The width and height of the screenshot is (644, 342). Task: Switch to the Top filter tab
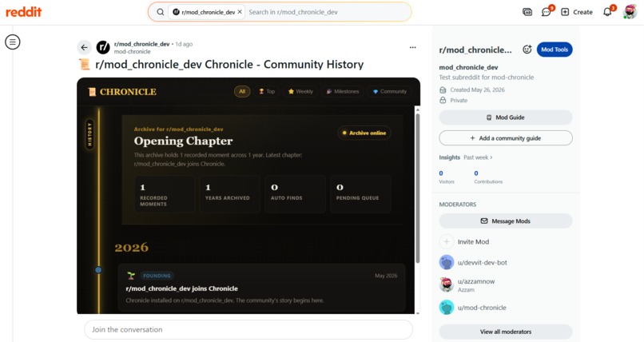click(x=267, y=92)
